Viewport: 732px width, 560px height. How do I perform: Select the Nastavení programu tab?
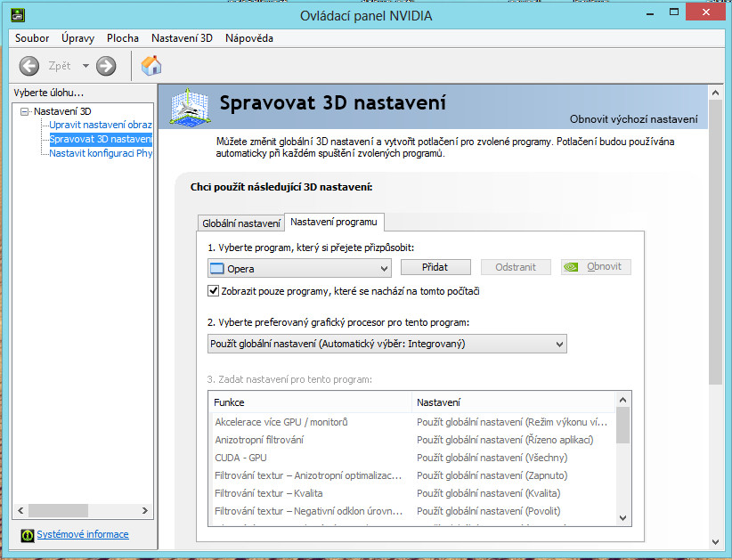[x=334, y=223]
